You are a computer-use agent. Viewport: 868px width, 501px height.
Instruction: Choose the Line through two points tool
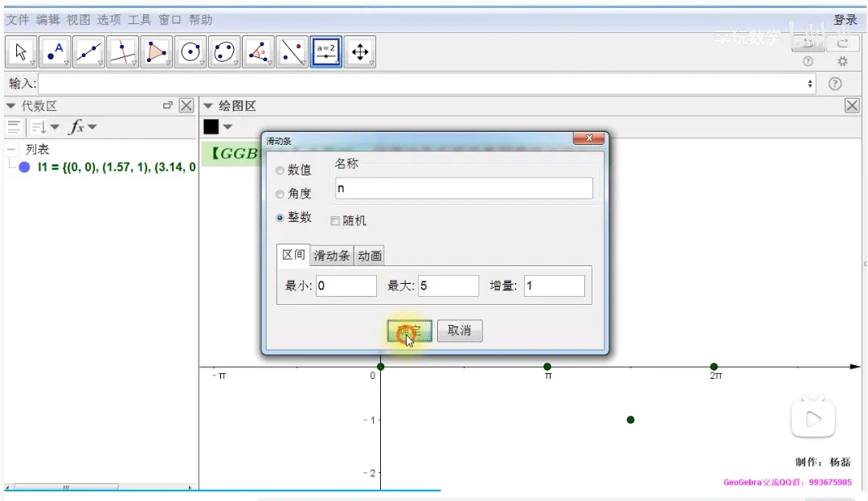click(89, 52)
